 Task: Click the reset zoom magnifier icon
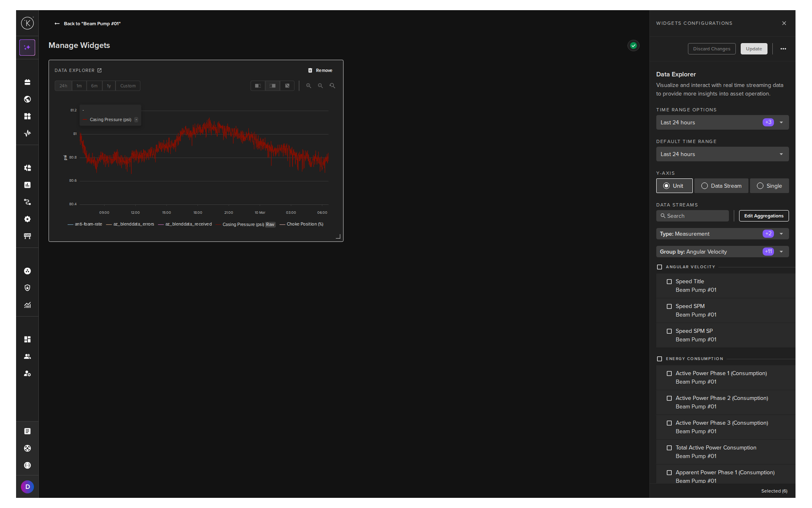point(332,86)
